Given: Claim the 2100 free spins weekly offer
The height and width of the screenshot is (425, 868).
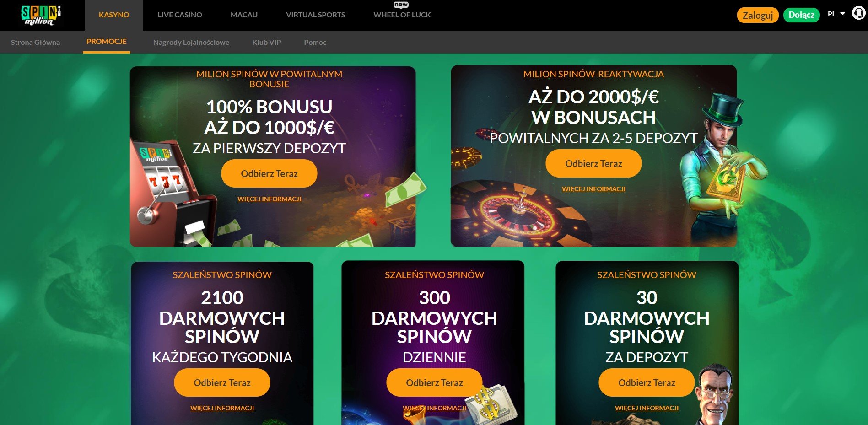Looking at the screenshot, I should point(222,382).
